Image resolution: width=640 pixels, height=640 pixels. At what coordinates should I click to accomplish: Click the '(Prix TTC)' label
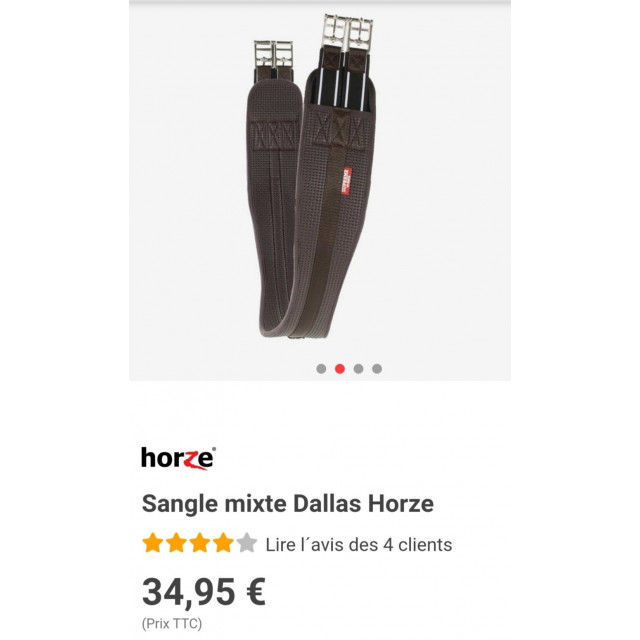[172, 624]
